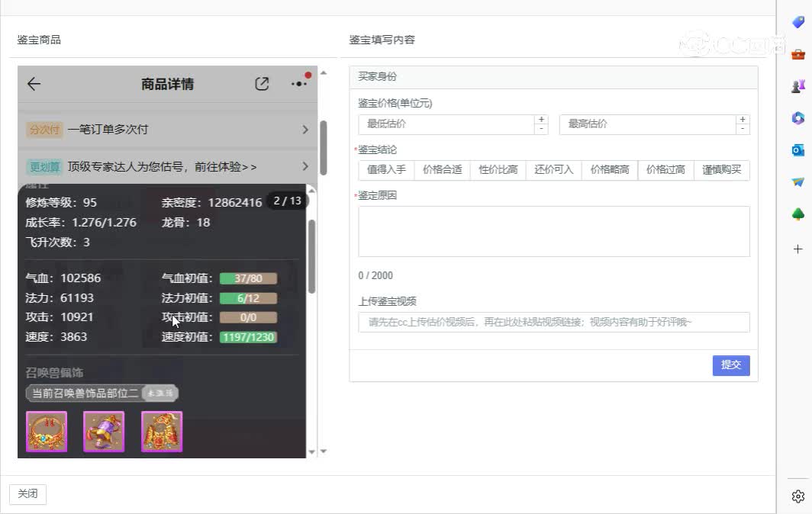This screenshot has width=812, height=514.
Task: Choose the 还价可入 conclusion
Action: (554, 170)
